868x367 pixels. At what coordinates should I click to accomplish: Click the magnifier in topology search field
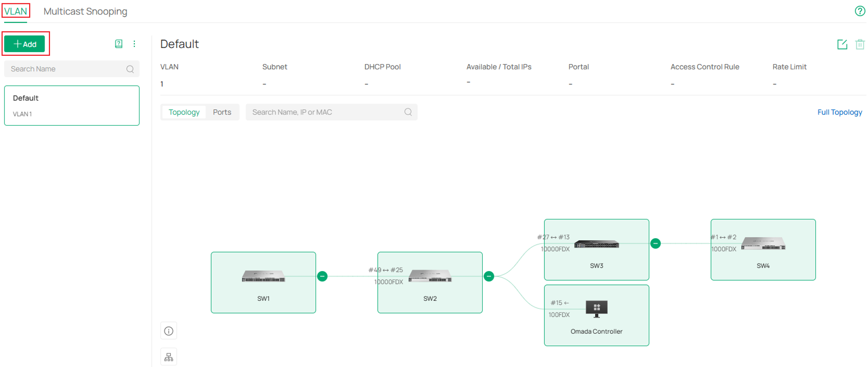pos(408,112)
